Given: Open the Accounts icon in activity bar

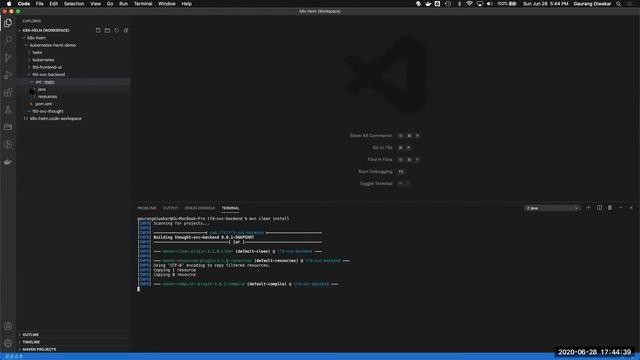Looking at the screenshot, I should tap(8, 326).
